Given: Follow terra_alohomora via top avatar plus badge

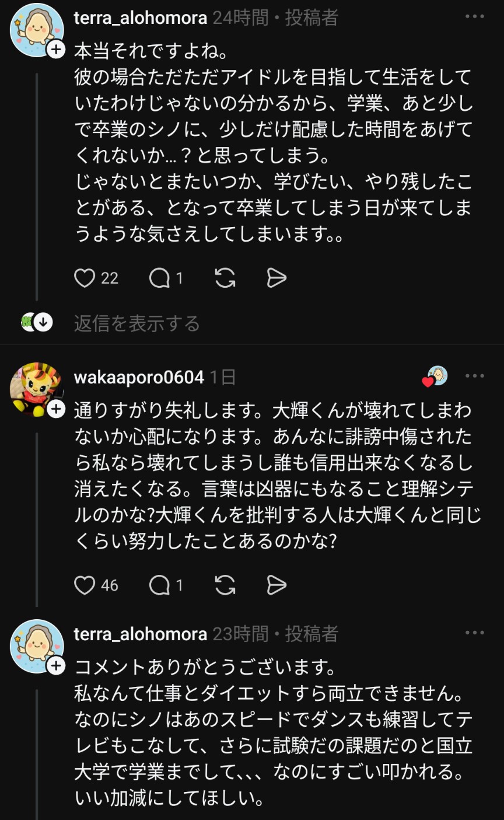Looking at the screenshot, I should tap(55, 50).
